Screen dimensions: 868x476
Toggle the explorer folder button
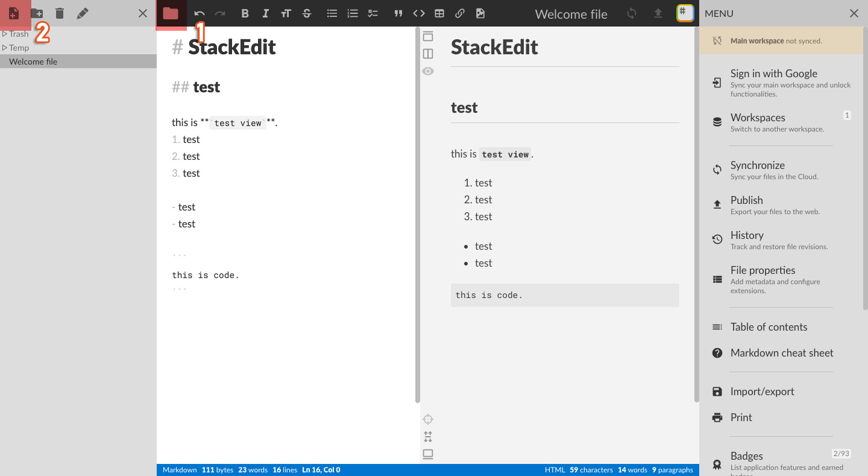click(x=171, y=13)
